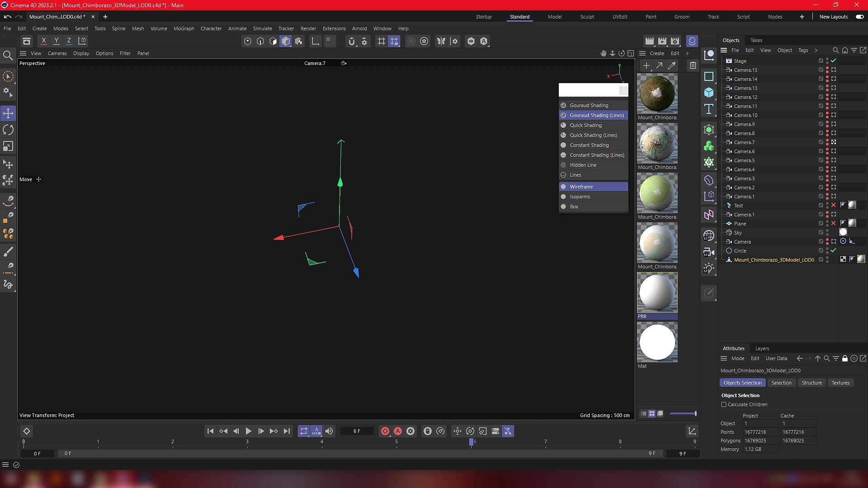Open the viewport Filter dropdown menu

[125, 53]
